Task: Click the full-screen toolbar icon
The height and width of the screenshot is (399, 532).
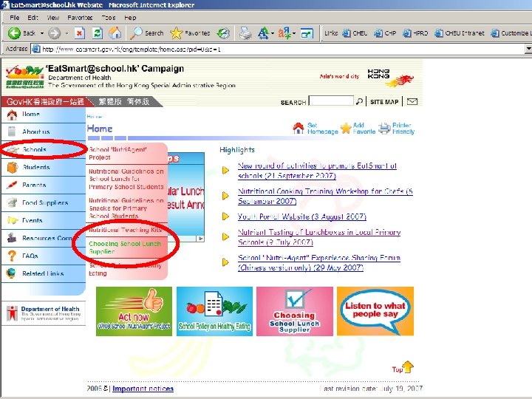Action: [307, 33]
